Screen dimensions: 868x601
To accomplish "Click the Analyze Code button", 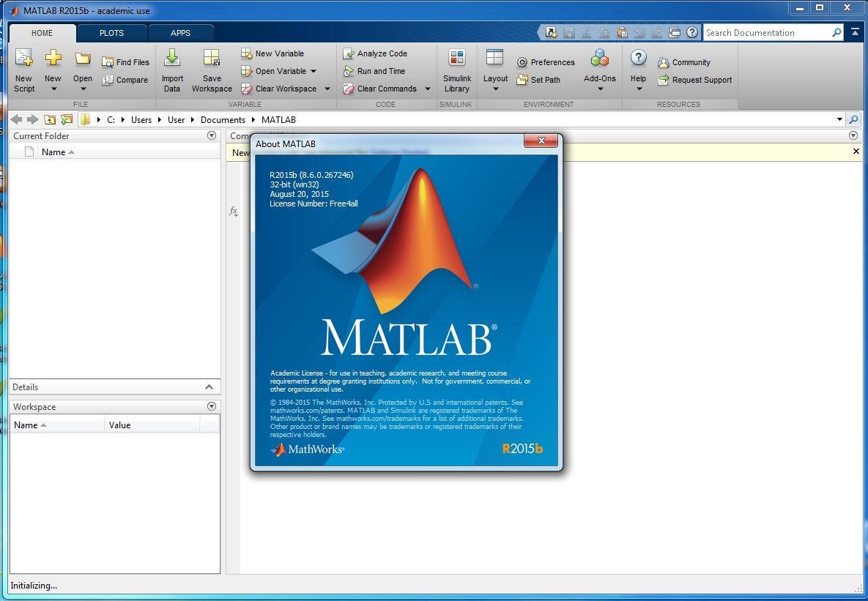I will tap(375, 53).
